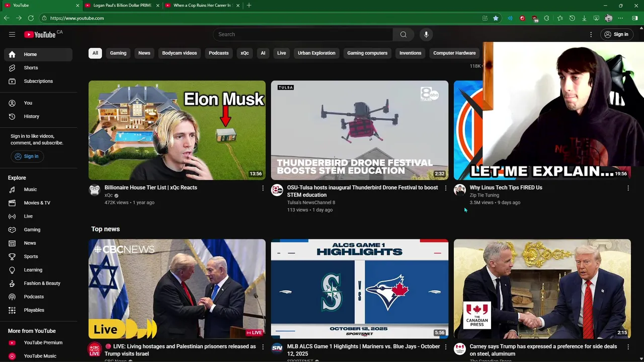Image resolution: width=644 pixels, height=362 pixels.
Task: Open Live under Explore
Action: coord(38,216)
